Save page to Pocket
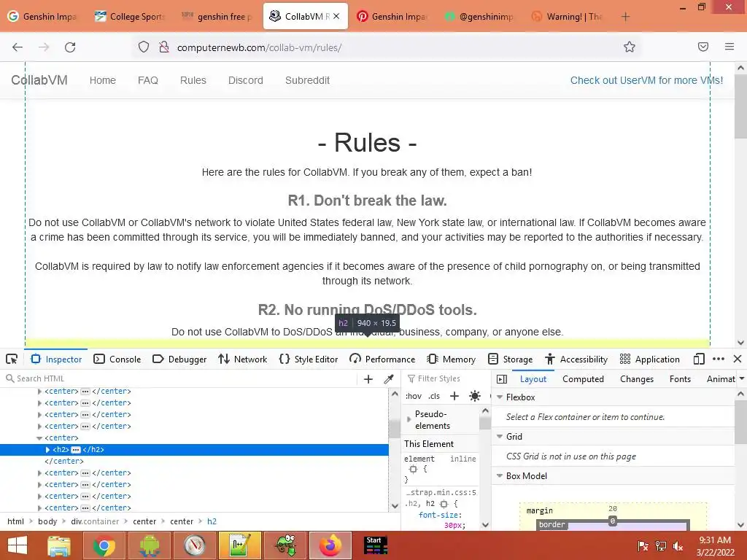The width and height of the screenshot is (747, 560). [x=703, y=47]
